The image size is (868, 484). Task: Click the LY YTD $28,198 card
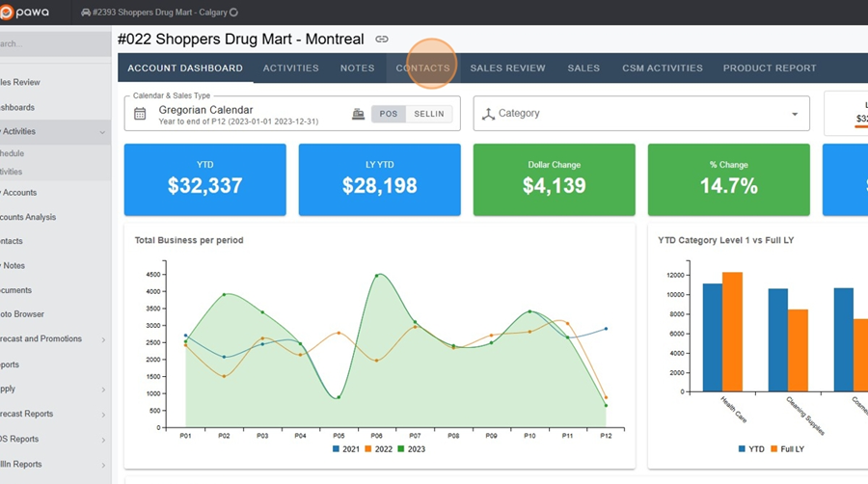[x=379, y=179]
